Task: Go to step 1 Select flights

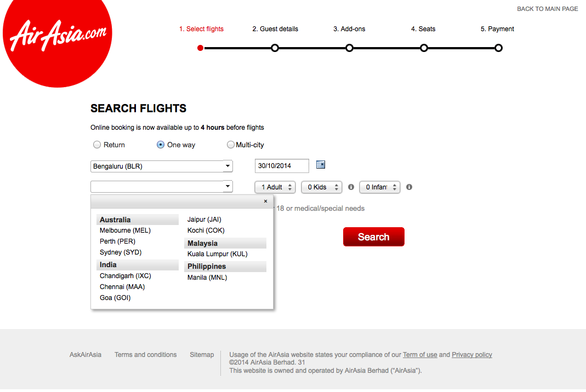Action: [x=201, y=29]
